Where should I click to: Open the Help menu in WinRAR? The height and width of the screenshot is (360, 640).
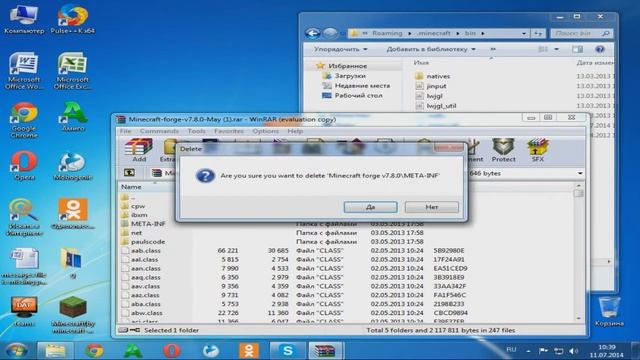coord(295,131)
